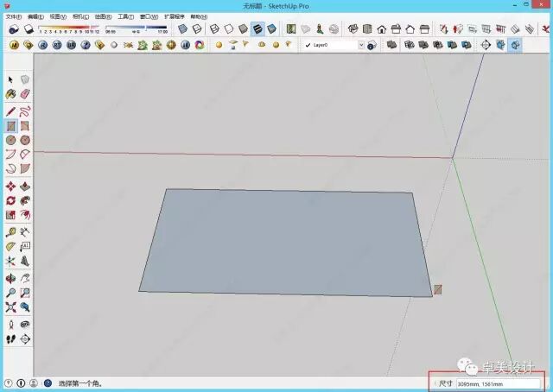Adjust the shadow time-of-day slider
The width and height of the screenshot is (553, 392).
pos(137,28)
